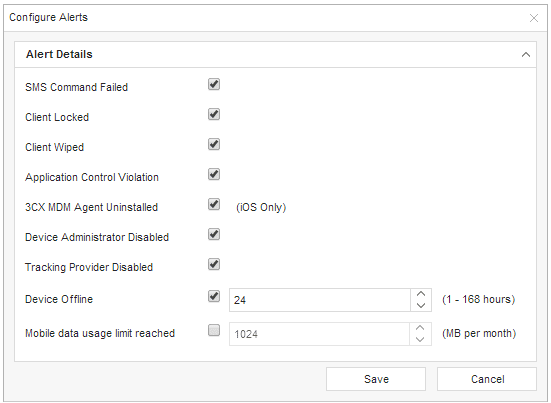Click the 1024 MB per month field
551x403 pixels.
pyautogui.click(x=319, y=334)
